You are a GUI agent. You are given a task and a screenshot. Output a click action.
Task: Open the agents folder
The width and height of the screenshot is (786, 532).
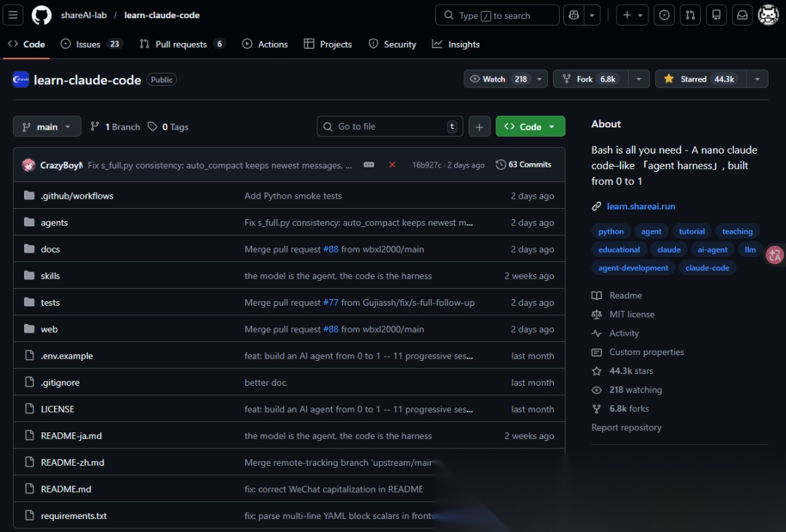(54, 222)
